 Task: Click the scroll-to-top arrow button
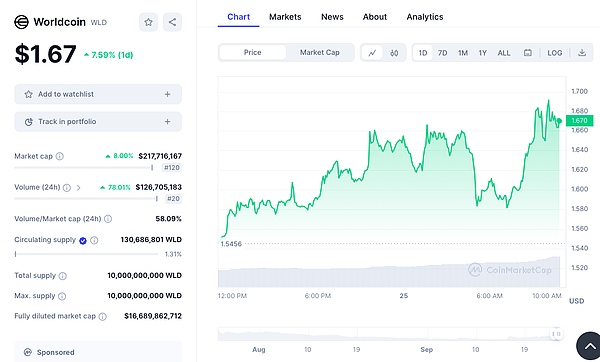pyautogui.click(x=589, y=346)
